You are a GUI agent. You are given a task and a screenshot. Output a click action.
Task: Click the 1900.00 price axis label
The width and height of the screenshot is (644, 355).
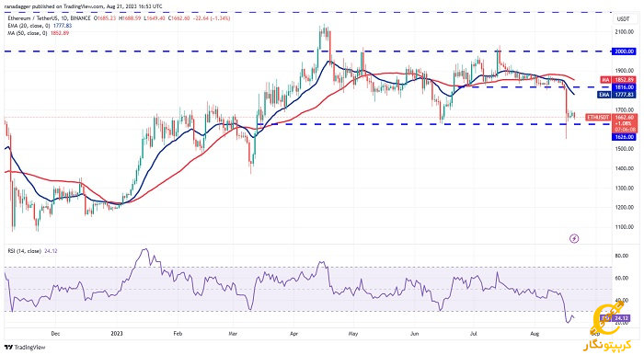pyautogui.click(x=625, y=71)
